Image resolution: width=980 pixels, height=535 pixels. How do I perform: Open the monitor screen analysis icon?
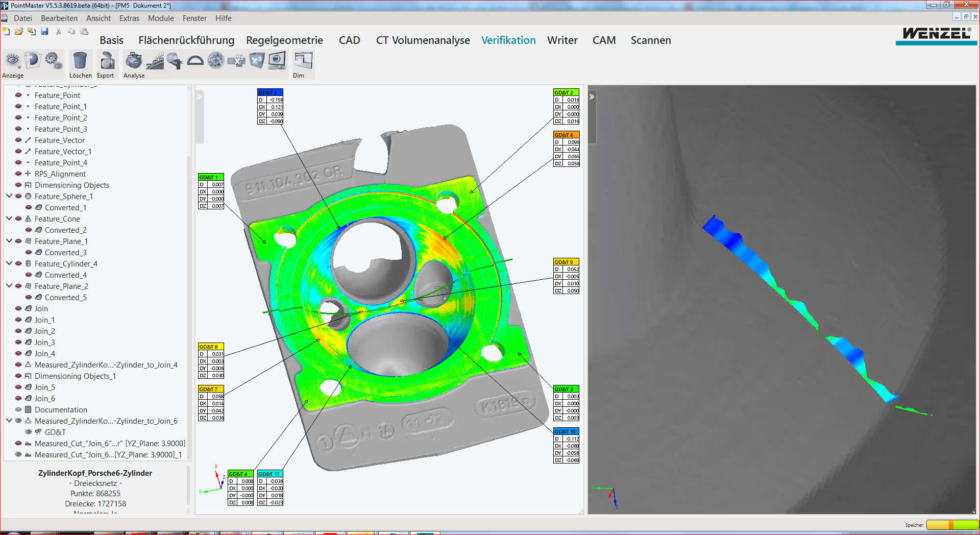tap(277, 61)
